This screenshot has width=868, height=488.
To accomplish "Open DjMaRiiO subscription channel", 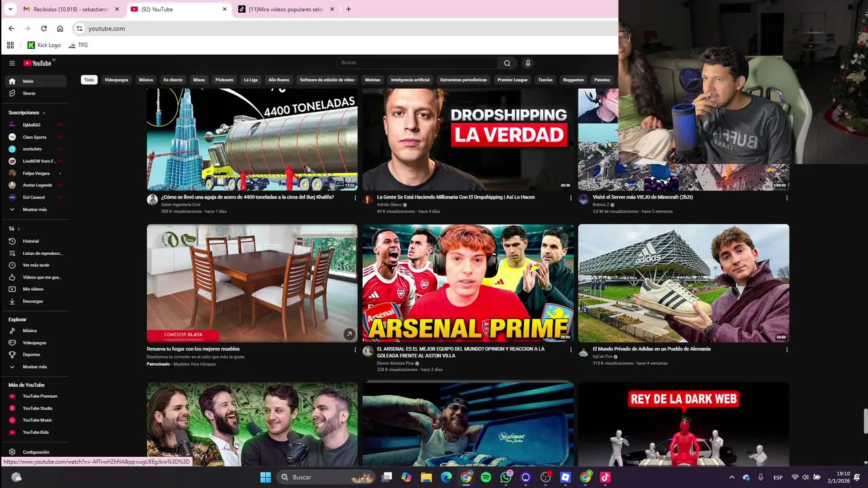I will [36, 125].
